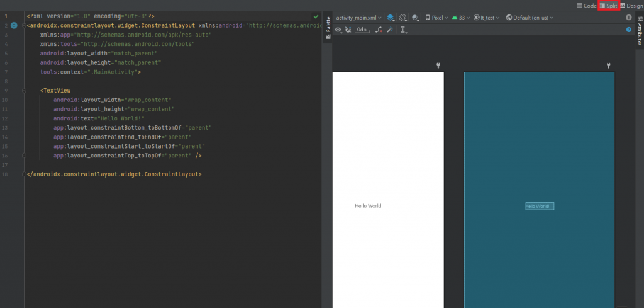Clear all constraints in the layout
Viewport: 644px width, 308px height.
point(379,30)
